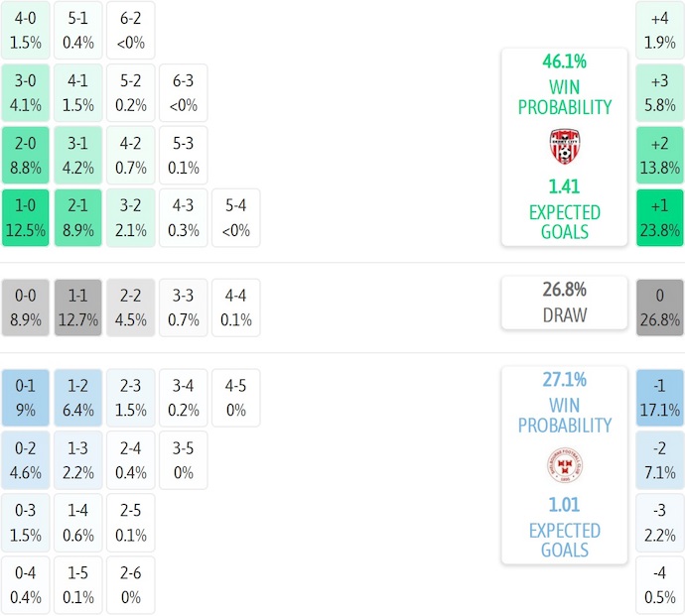This screenshot has width=685, height=616.
Task: Click the Shelbourne club crest
Action: [564, 464]
